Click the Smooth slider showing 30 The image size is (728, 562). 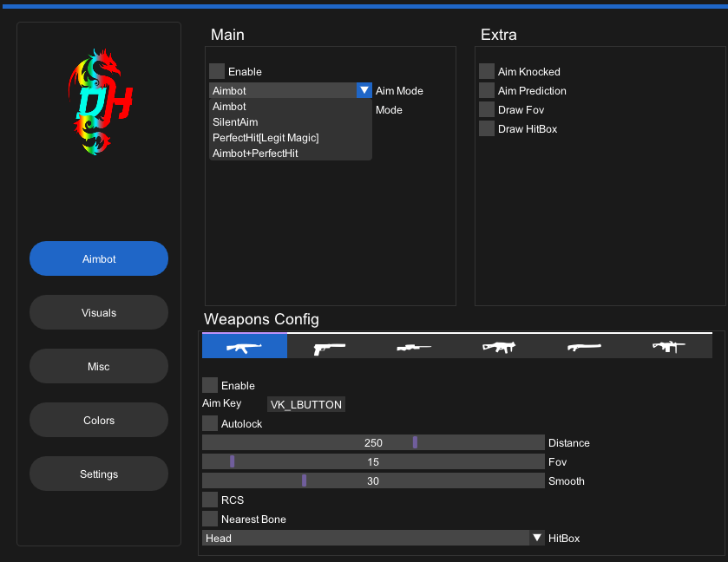(x=373, y=480)
